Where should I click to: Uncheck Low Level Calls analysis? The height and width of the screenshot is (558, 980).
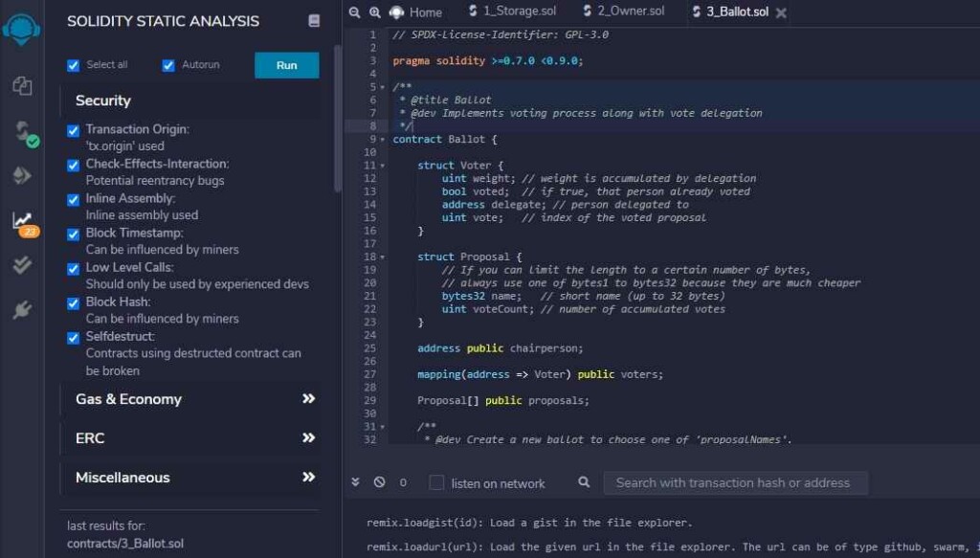73,268
